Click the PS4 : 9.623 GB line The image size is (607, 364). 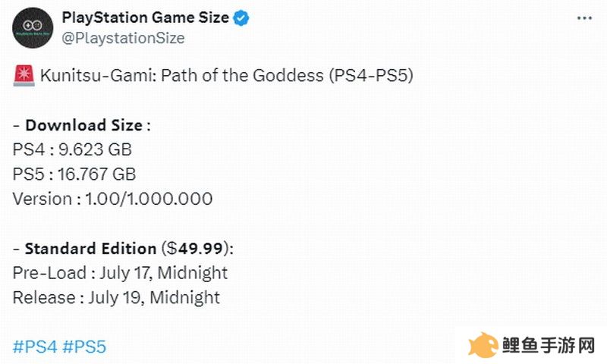(72, 149)
